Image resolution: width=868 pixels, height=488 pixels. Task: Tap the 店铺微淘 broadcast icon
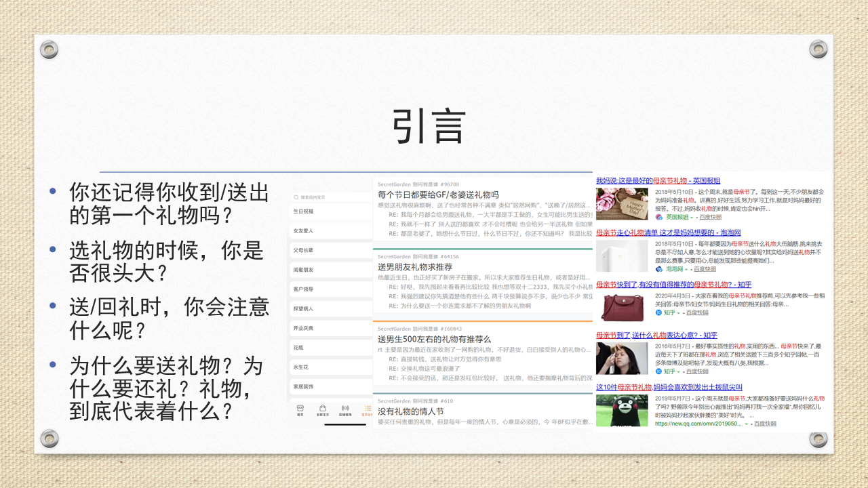345,408
